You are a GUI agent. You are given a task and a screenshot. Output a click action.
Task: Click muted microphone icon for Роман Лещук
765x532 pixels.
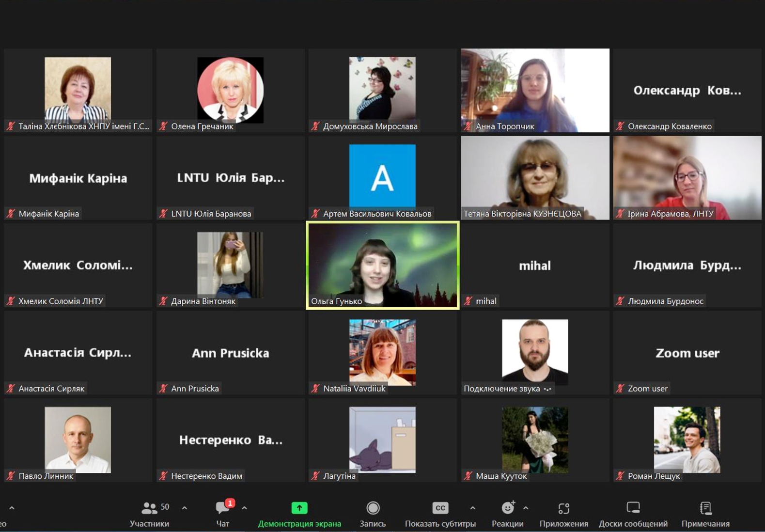tap(620, 476)
